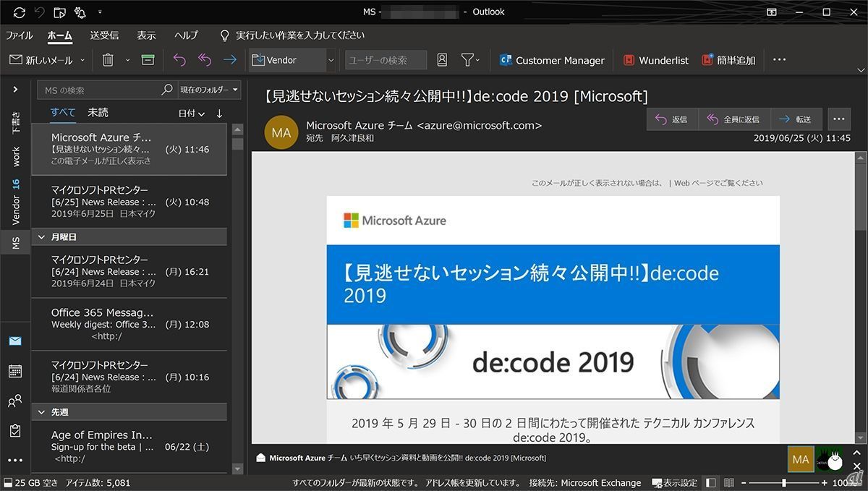Screen dimensions: 868x491
Task: Collapse the 月曜日 message group
Action: 41,237
